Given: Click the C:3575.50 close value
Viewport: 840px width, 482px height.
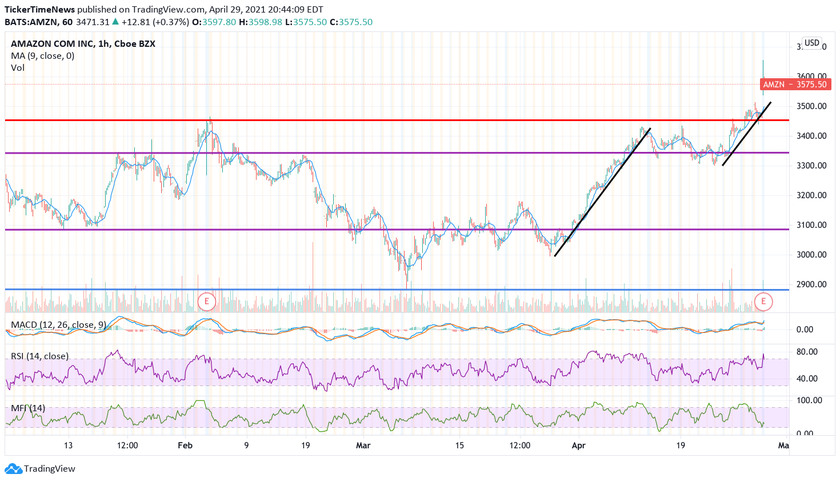Looking at the screenshot, I should click(x=351, y=22).
